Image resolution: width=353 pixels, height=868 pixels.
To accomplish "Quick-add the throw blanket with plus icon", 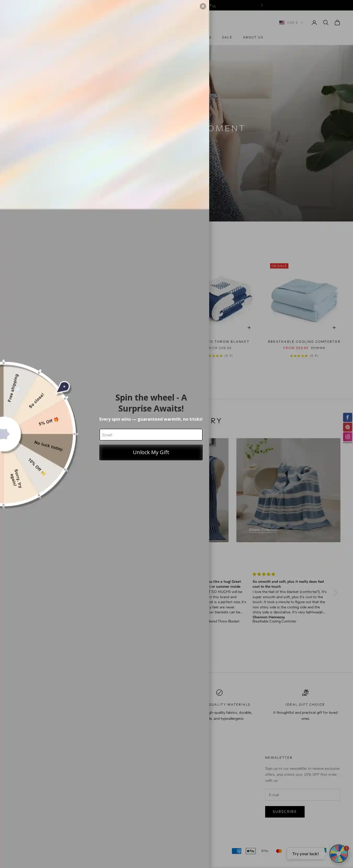I will [x=249, y=328].
